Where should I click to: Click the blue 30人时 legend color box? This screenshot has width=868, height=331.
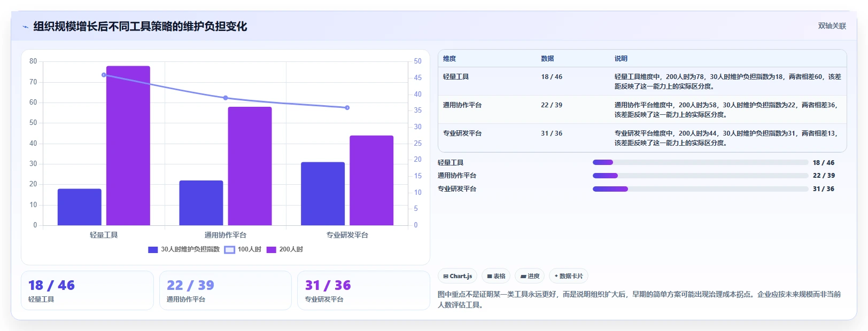point(153,249)
